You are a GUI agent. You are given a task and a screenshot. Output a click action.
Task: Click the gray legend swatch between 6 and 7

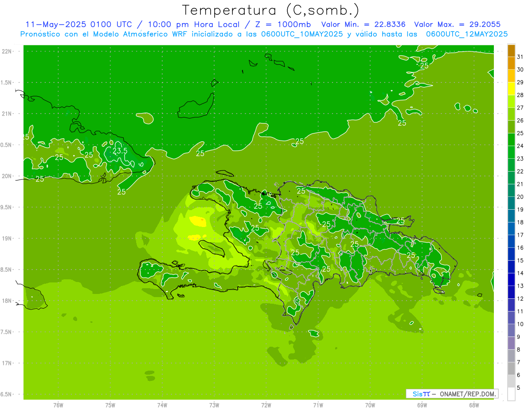pos(511,368)
